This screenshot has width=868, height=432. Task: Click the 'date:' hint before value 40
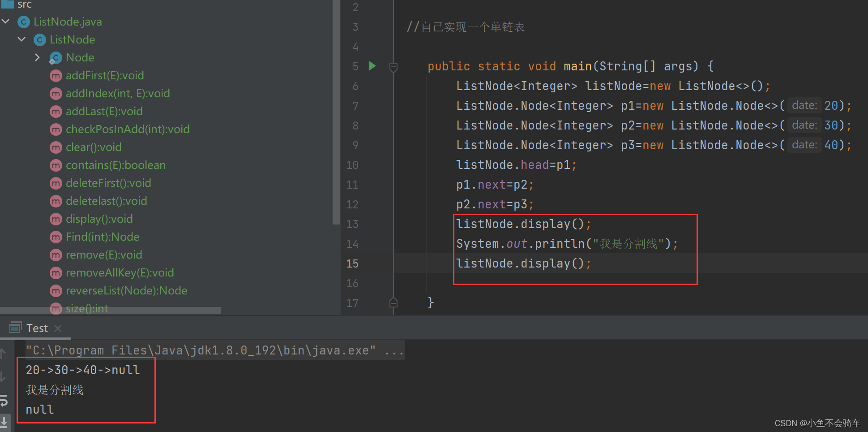804,145
